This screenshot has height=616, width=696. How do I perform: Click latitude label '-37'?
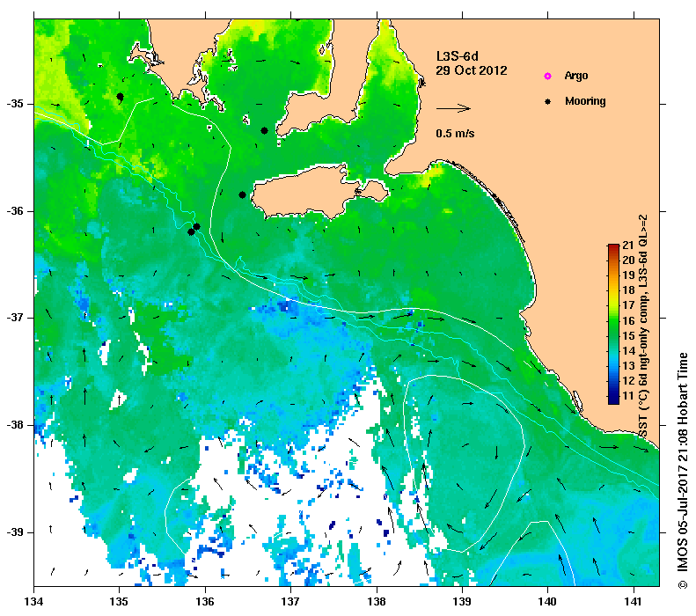[x=15, y=318]
